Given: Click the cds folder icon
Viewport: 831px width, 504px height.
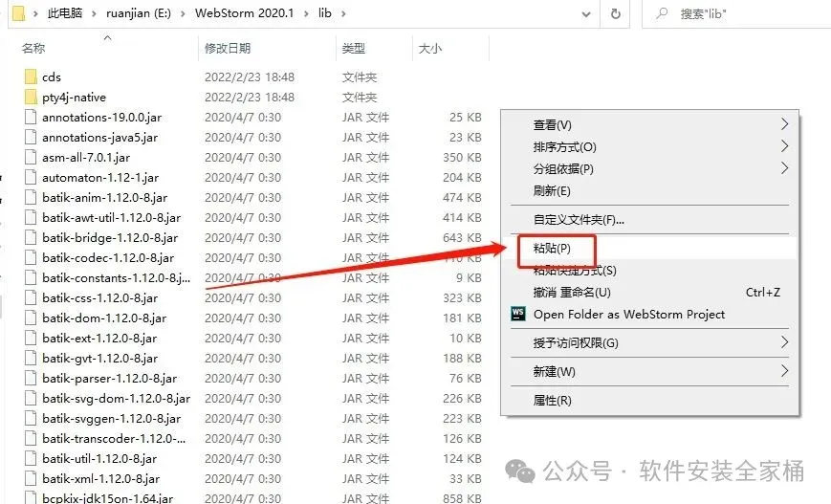Looking at the screenshot, I should (x=31, y=77).
